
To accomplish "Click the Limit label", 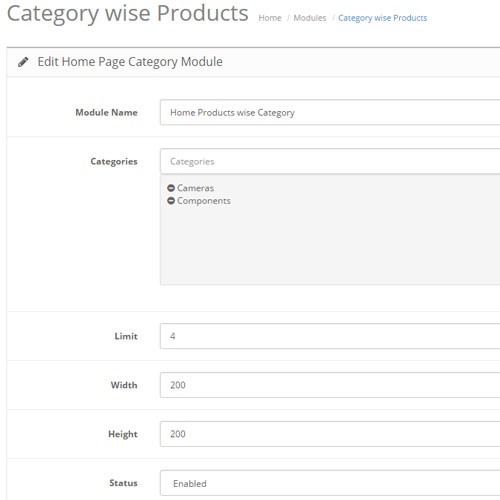I will tap(126, 336).
